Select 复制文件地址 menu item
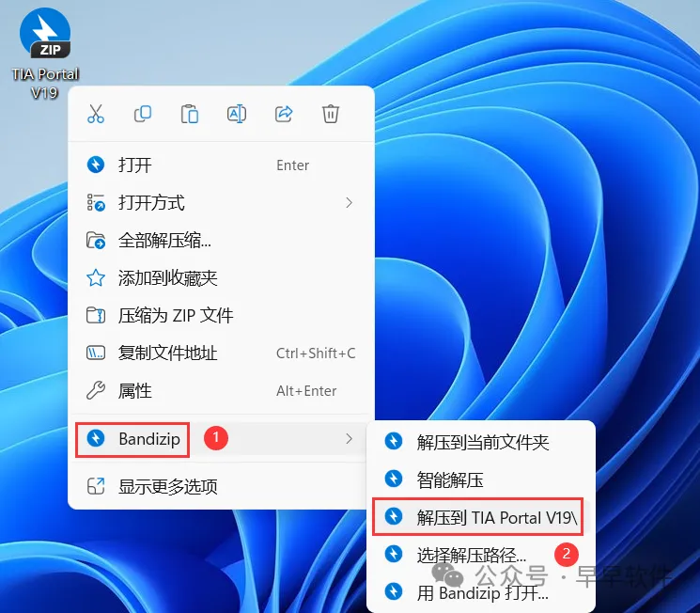Screen dimensions: 700x613 (x=221, y=353)
